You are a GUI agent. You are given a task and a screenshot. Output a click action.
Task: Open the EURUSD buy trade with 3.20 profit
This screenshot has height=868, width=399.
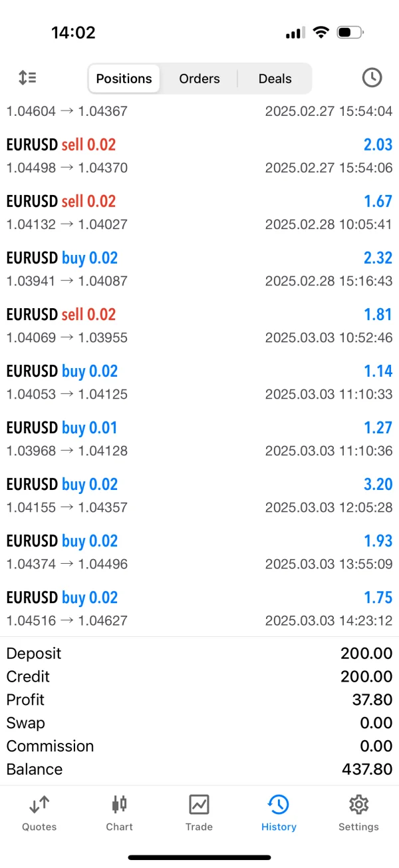click(x=199, y=495)
